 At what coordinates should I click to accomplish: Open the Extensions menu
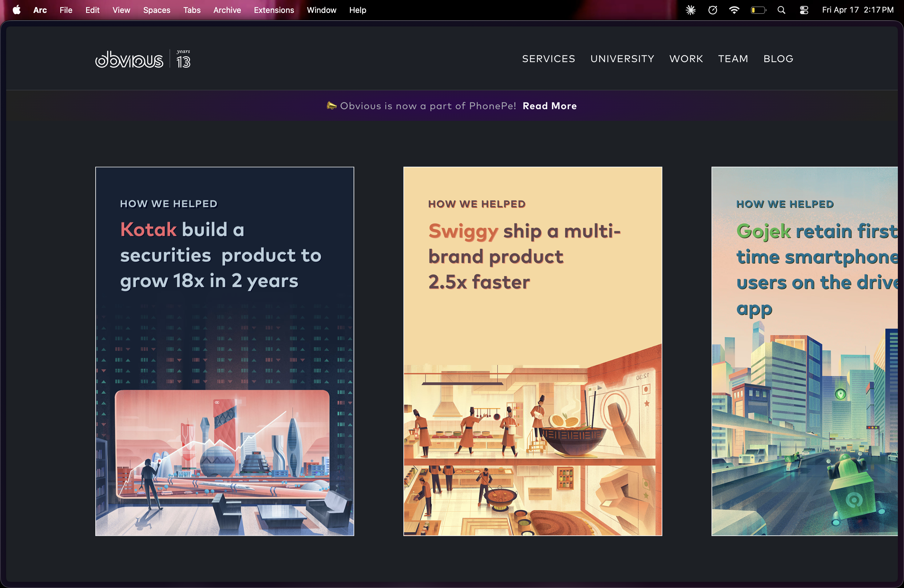(x=273, y=10)
